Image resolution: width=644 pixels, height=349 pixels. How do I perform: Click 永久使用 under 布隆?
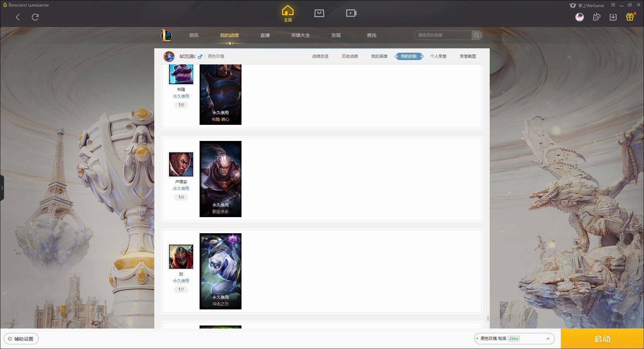[181, 96]
